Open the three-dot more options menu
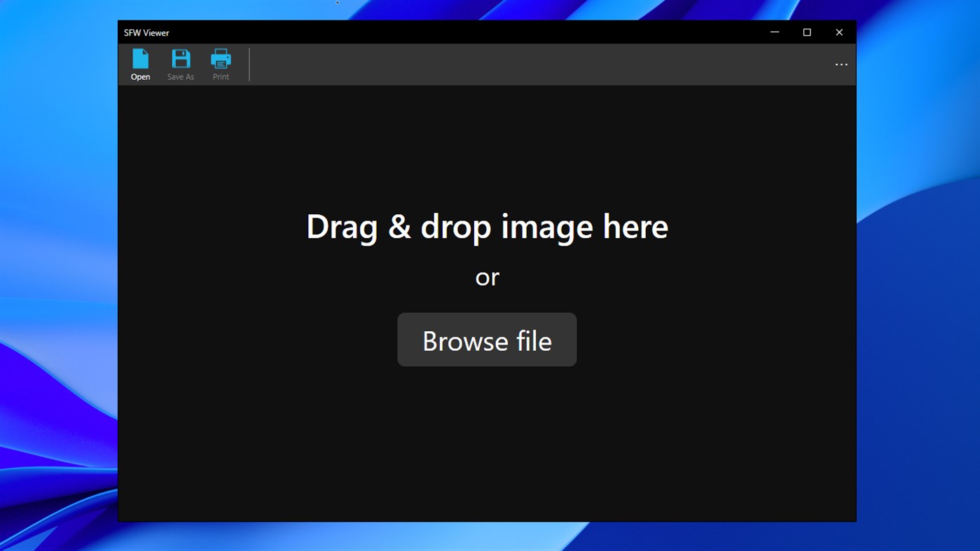The height and width of the screenshot is (551, 980). pos(841,64)
